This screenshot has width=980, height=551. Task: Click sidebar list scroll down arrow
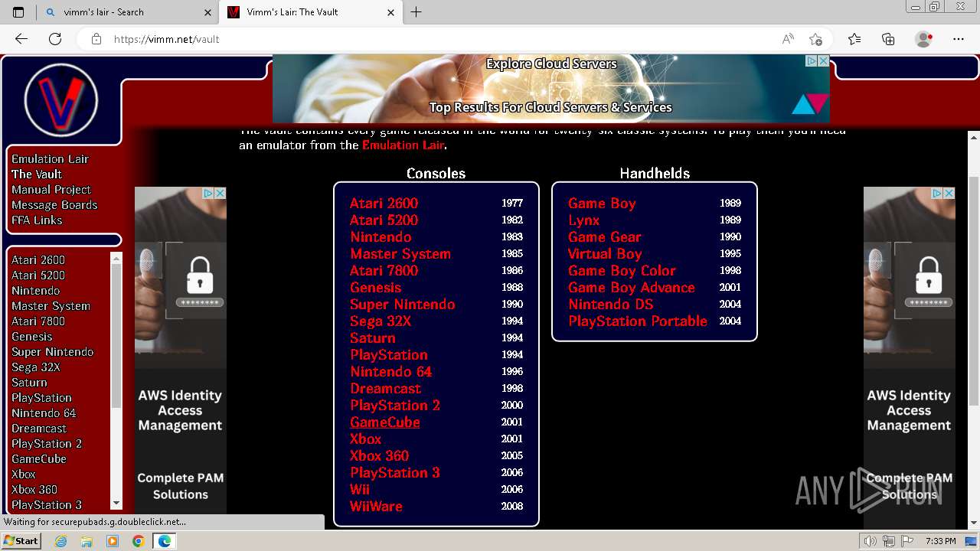[116, 504]
